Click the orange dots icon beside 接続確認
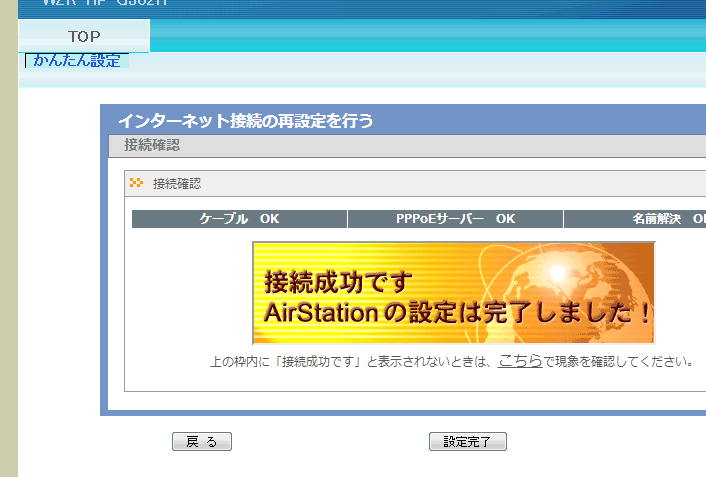706x477 pixels. click(136, 183)
